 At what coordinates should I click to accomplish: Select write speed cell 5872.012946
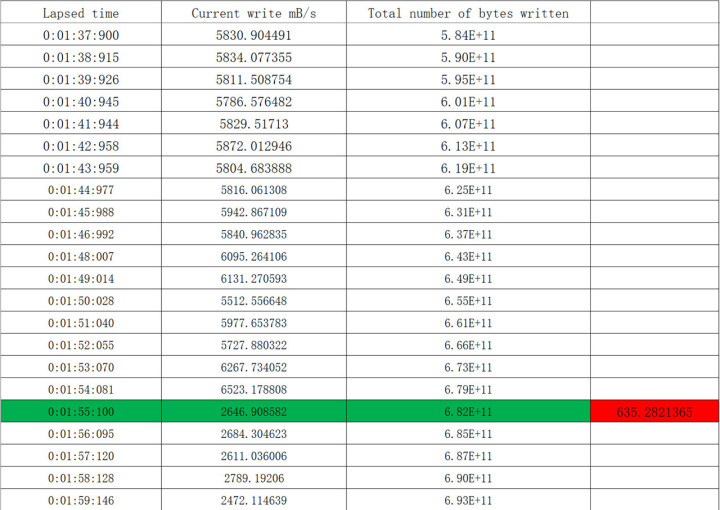(x=254, y=145)
